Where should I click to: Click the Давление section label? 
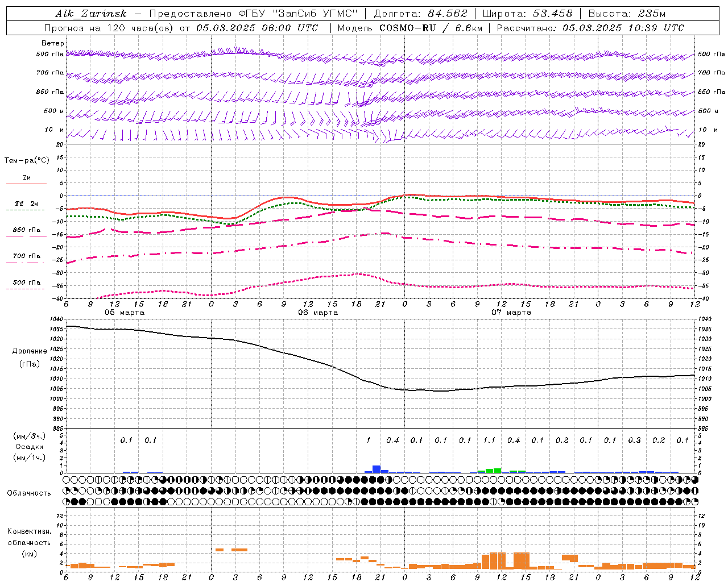[30, 351]
